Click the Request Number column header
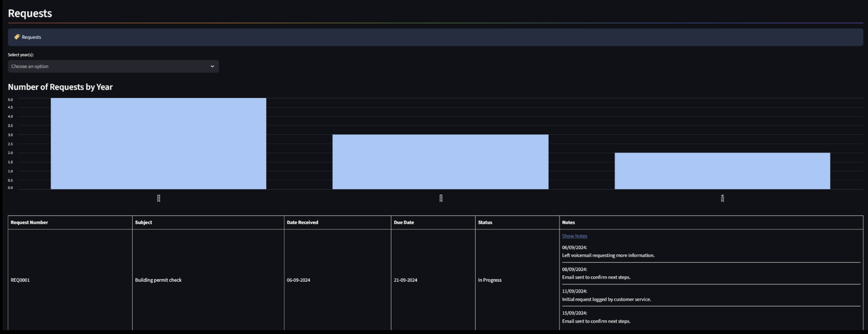The width and height of the screenshot is (868, 334). tap(29, 222)
